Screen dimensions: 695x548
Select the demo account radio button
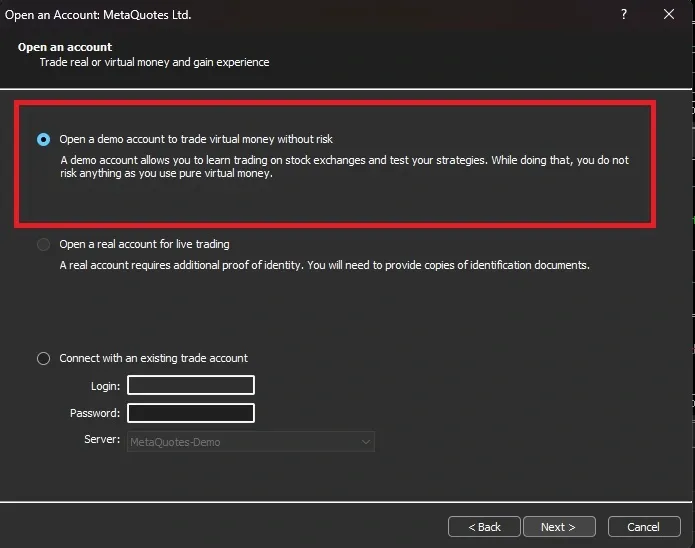coord(43,139)
